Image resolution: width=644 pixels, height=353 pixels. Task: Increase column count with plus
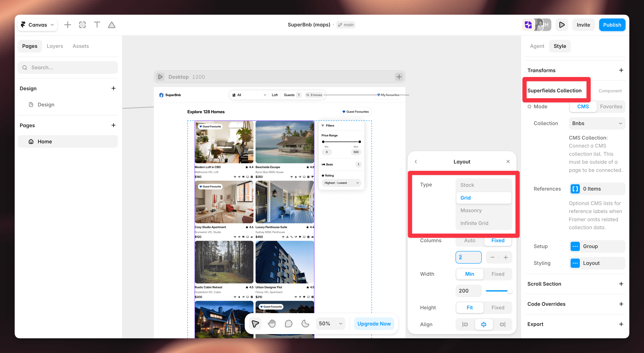coord(505,257)
